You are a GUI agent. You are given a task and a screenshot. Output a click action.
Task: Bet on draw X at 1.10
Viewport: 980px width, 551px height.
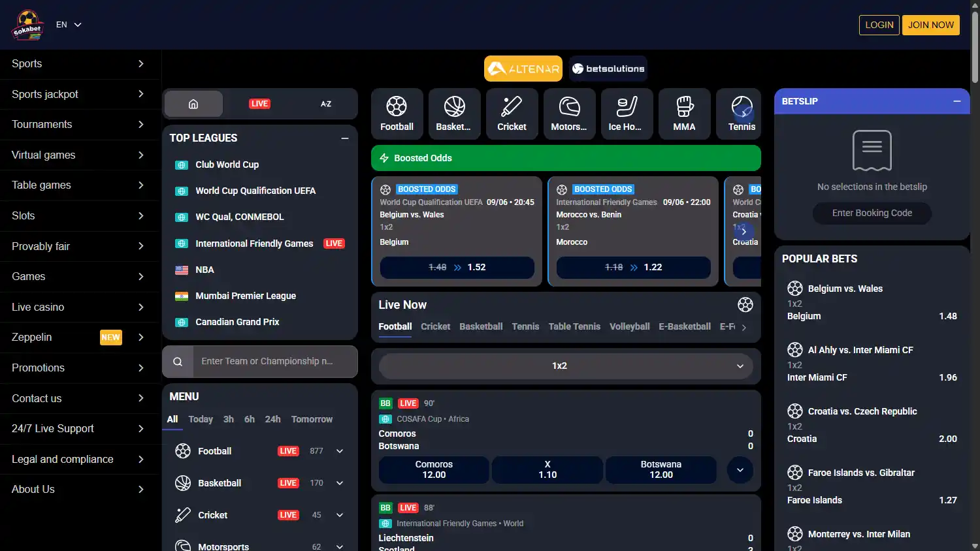coord(547,470)
